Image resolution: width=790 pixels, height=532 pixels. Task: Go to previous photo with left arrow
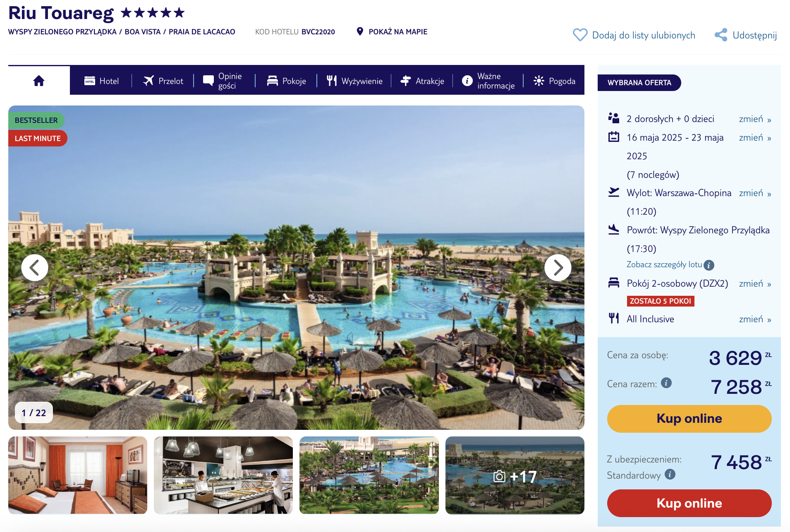coord(35,268)
